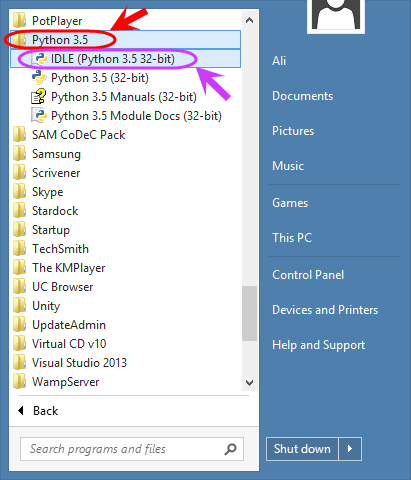Select the Virtual CD v10 label
The width and height of the screenshot is (411, 480).
pyautogui.click(x=69, y=344)
